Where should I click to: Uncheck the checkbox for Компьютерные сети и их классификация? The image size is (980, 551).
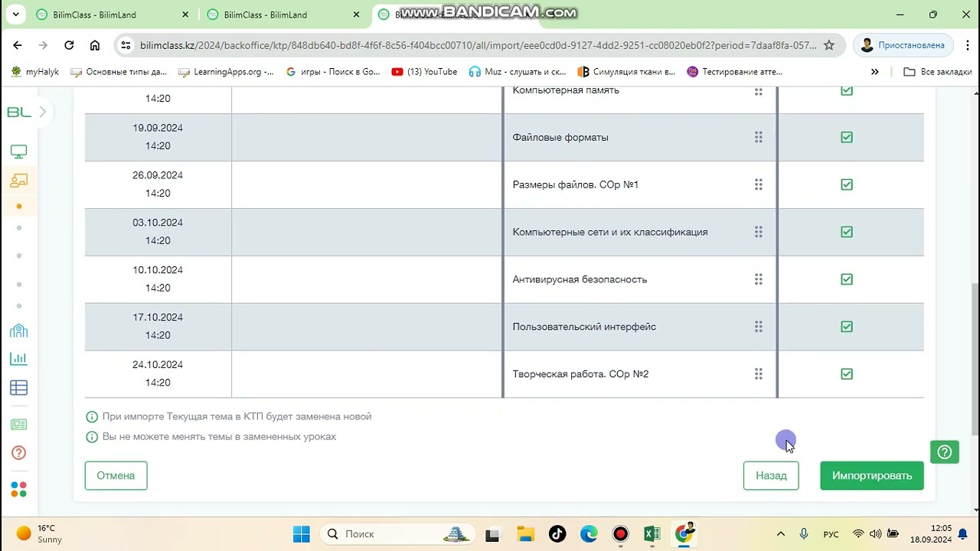(847, 232)
